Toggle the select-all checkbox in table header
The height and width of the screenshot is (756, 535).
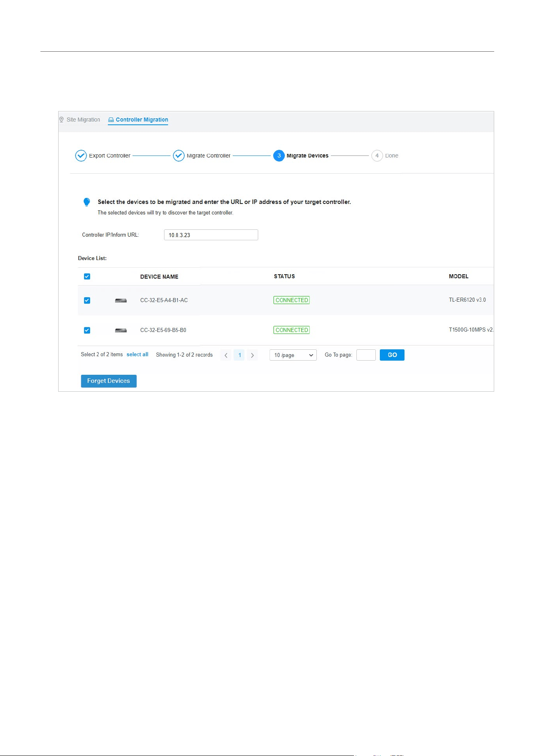tap(87, 277)
